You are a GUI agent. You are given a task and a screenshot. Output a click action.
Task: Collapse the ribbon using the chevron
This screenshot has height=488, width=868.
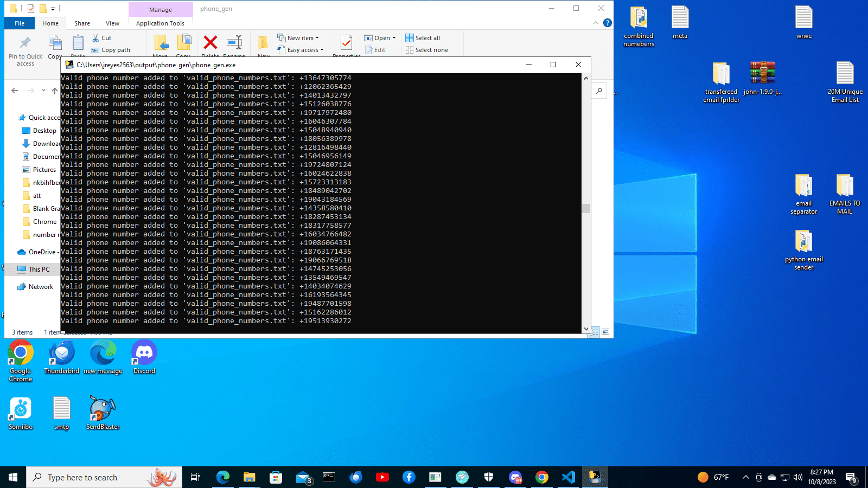point(596,23)
